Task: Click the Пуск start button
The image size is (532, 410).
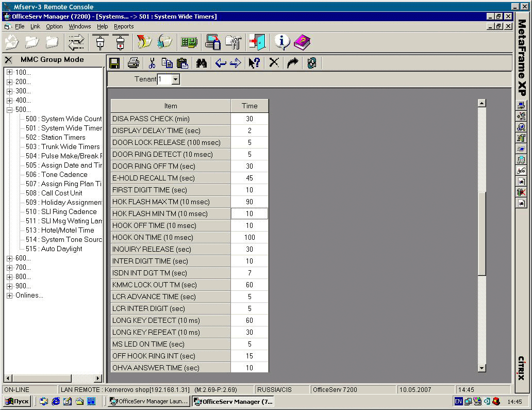Action: coord(18,401)
